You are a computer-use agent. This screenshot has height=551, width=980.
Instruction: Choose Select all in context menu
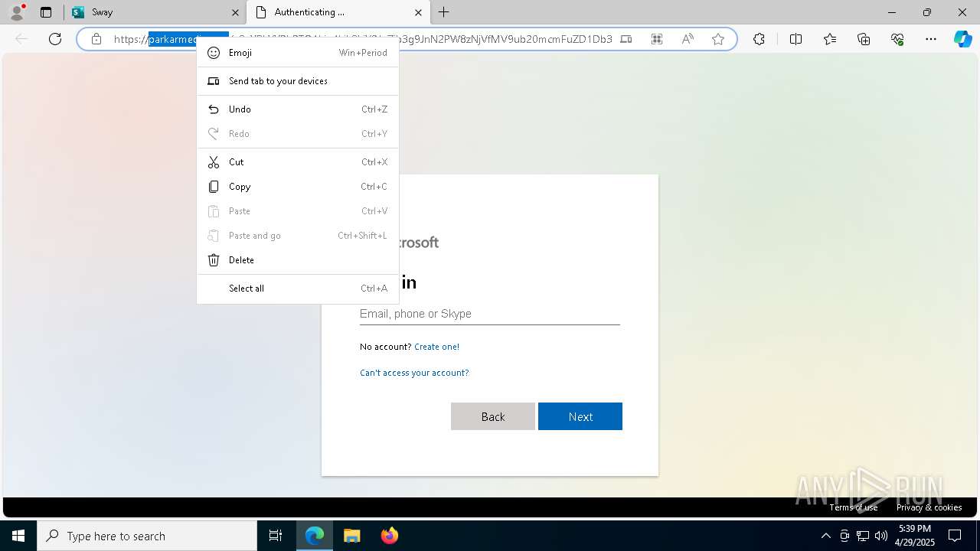(x=298, y=289)
